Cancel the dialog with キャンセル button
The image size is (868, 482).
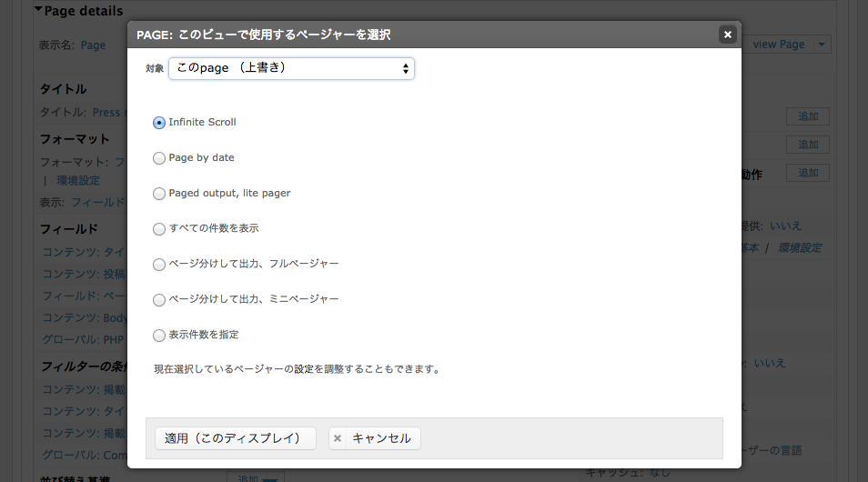[375, 438]
